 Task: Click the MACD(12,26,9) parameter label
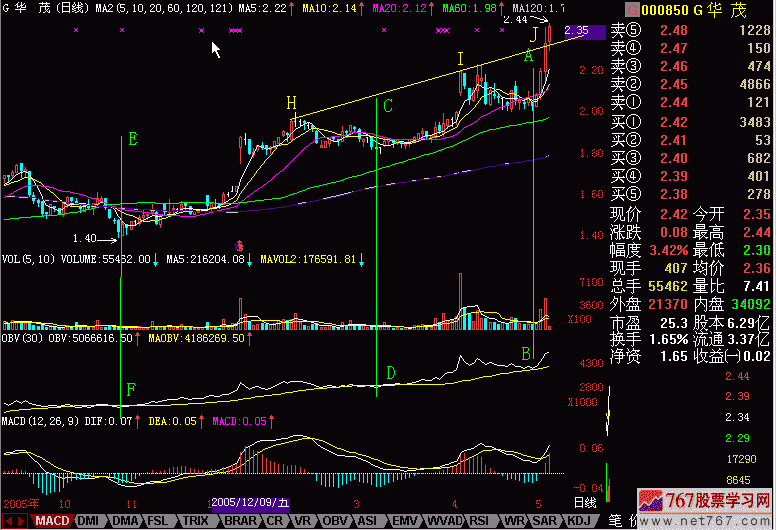[x=40, y=423]
